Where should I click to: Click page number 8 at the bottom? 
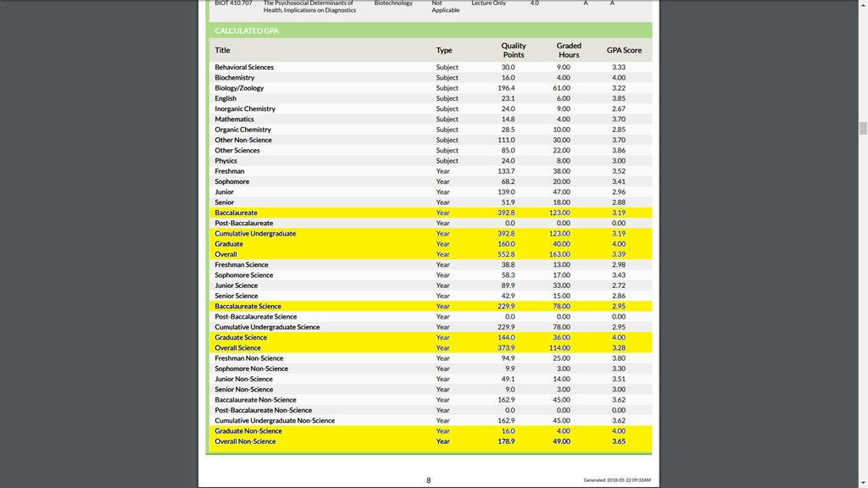(428, 480)
